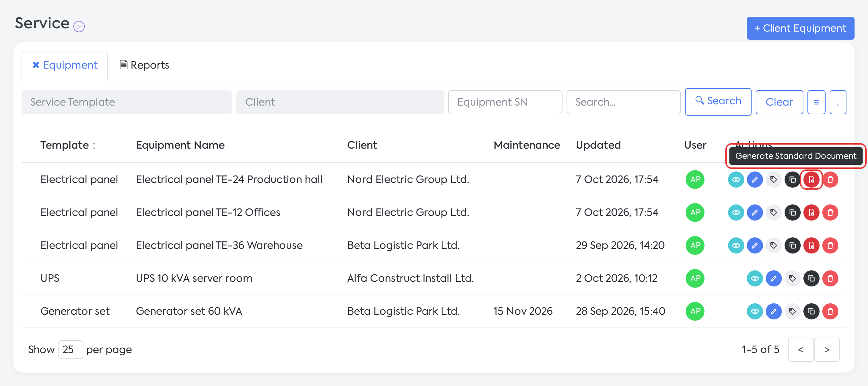
Task: Add new Client Equipment
Action: 800,28
